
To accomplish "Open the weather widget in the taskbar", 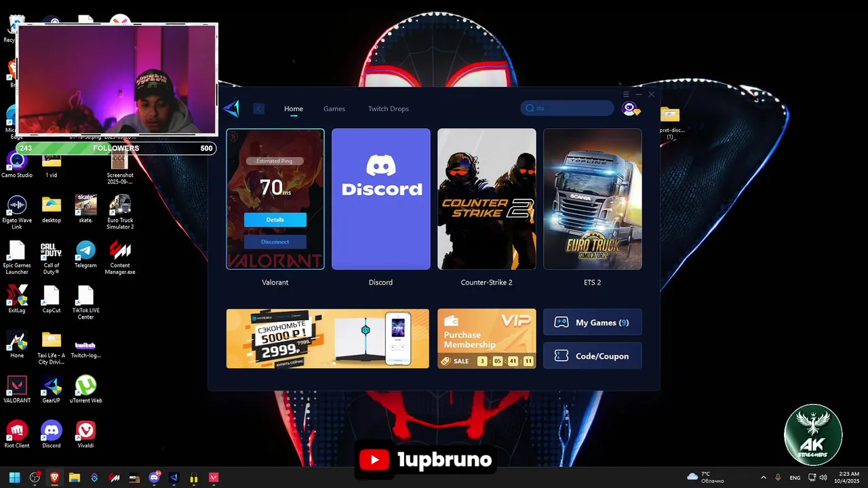I will click(x=705, y=477).
